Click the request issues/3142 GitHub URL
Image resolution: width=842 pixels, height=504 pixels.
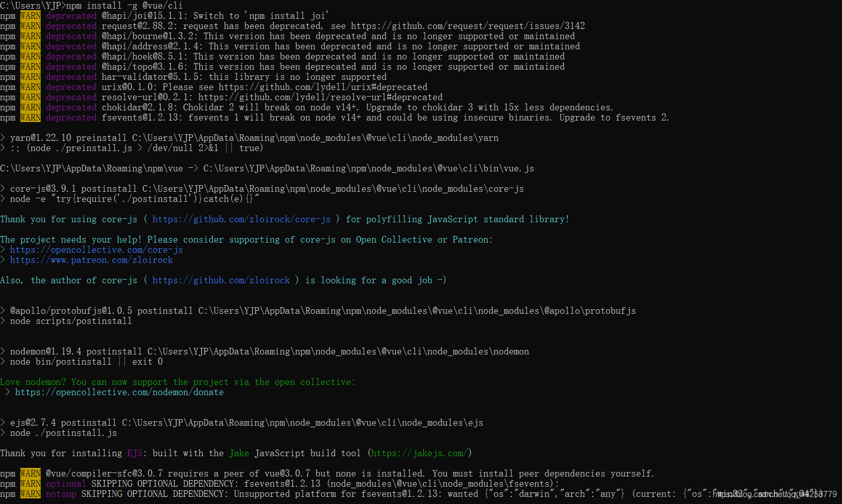[x=468, y=26]
